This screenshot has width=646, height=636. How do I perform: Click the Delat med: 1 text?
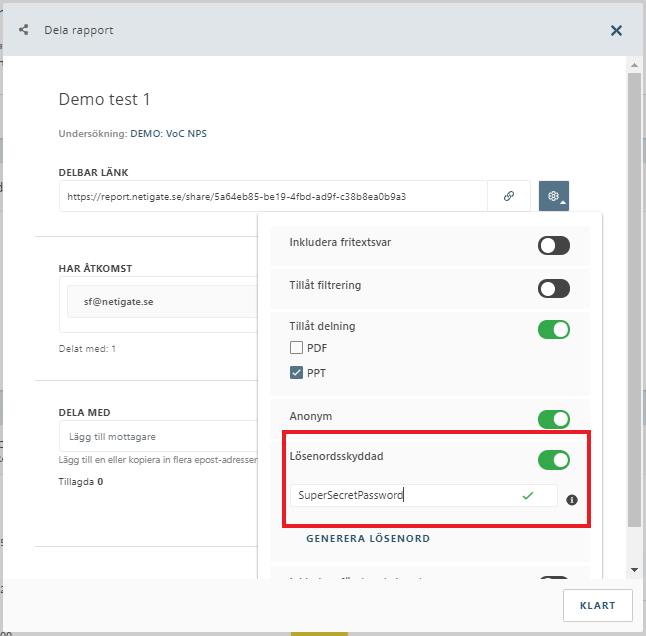click(x=87, y=348)
